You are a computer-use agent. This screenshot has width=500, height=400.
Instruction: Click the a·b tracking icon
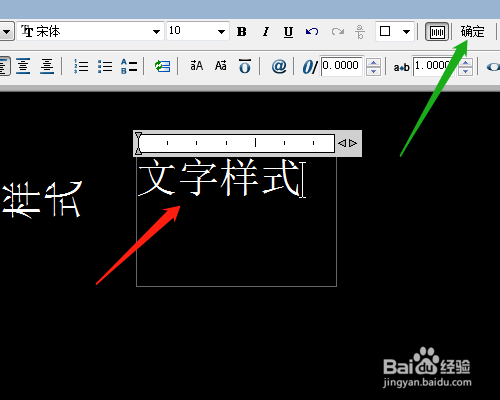(x=401, y=67)
